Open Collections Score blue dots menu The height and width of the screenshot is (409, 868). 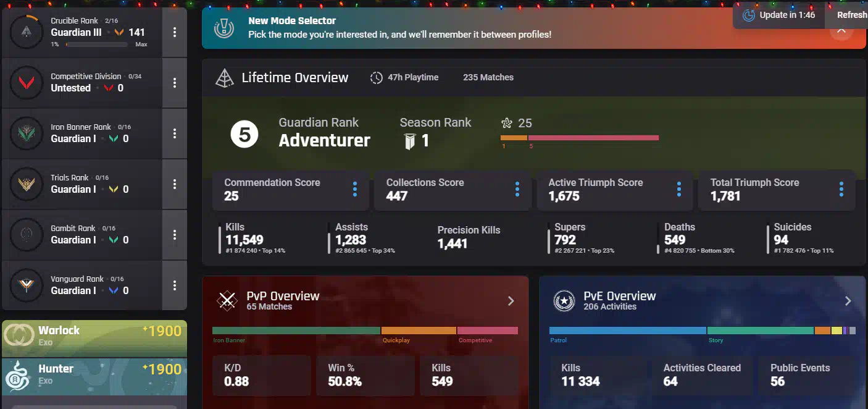click(517, 190)
